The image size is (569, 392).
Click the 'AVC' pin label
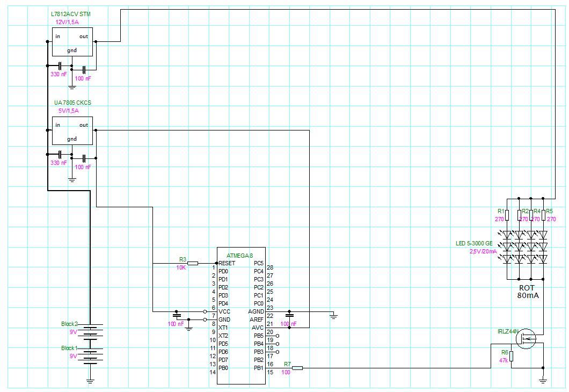pos(258,328)
